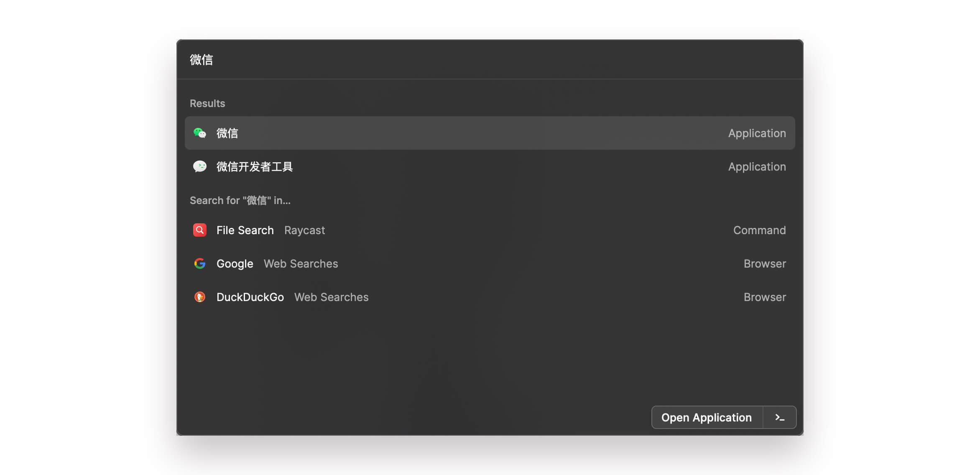Focus the search field containing 微信
The width and height of the screenshot is (980, 475).
point(490,60)
